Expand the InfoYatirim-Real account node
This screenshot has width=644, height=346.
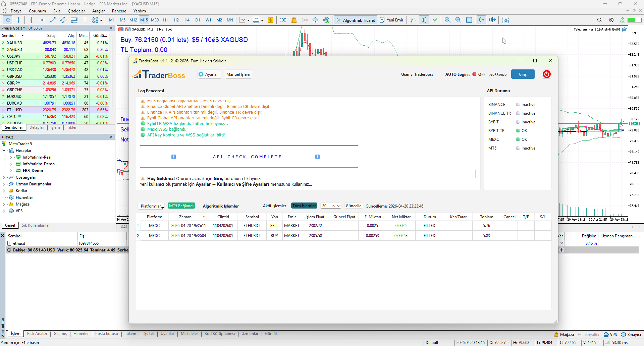point(11,157)
